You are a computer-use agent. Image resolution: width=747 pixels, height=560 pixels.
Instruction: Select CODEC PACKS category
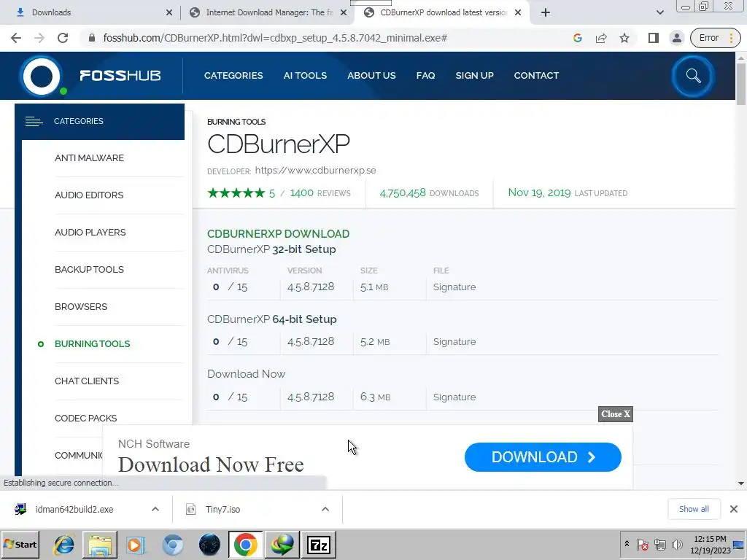(x=86, y=418)
